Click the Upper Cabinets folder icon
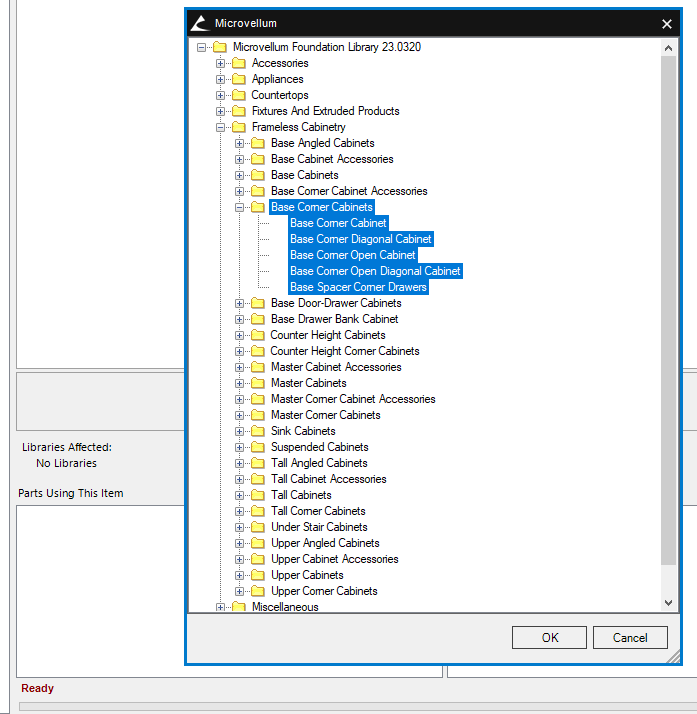 258,575
